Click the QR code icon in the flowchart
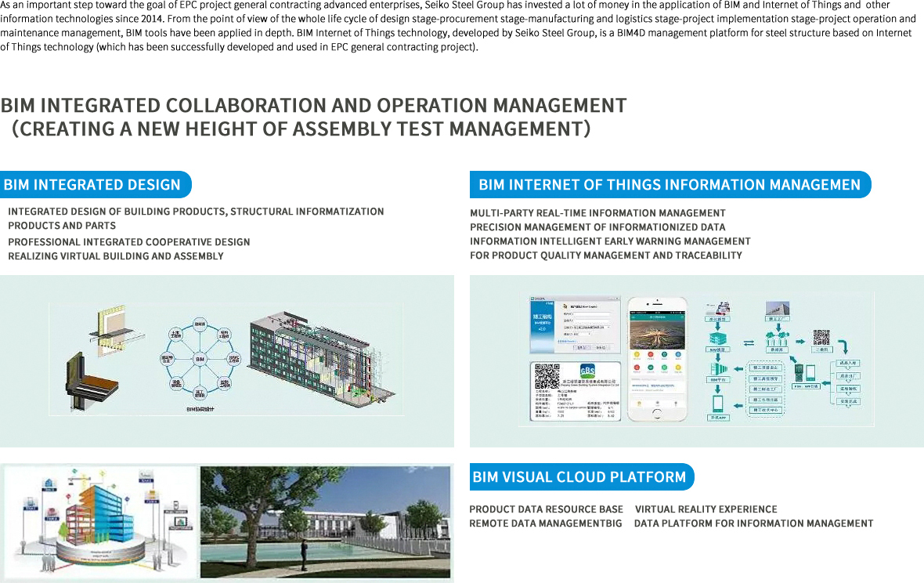This screenshot has height=583, width=924. coord(821,338)
